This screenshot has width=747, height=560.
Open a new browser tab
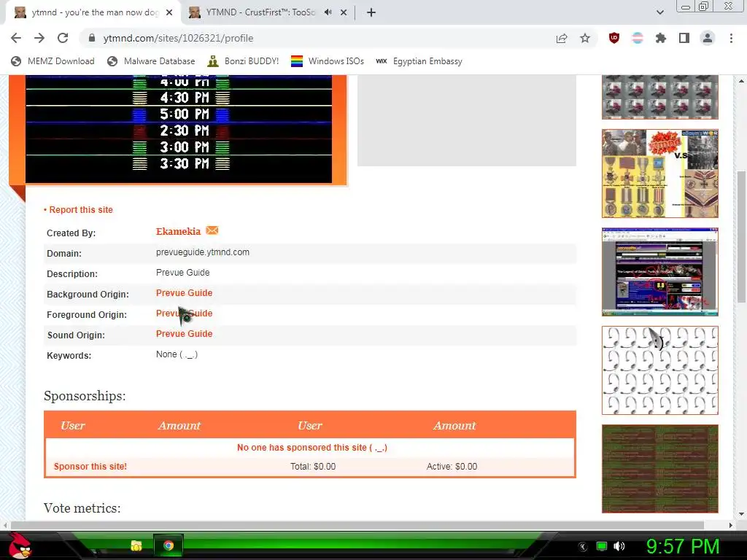point(371,12)
